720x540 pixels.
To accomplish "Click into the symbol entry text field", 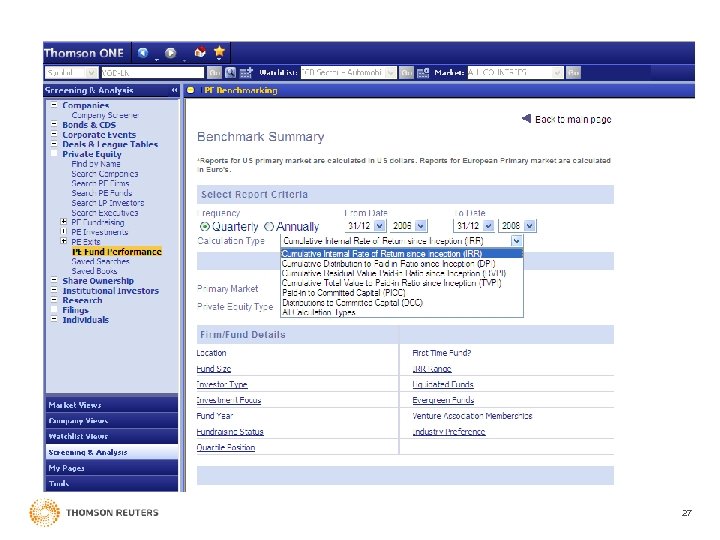I will point(152,73).
